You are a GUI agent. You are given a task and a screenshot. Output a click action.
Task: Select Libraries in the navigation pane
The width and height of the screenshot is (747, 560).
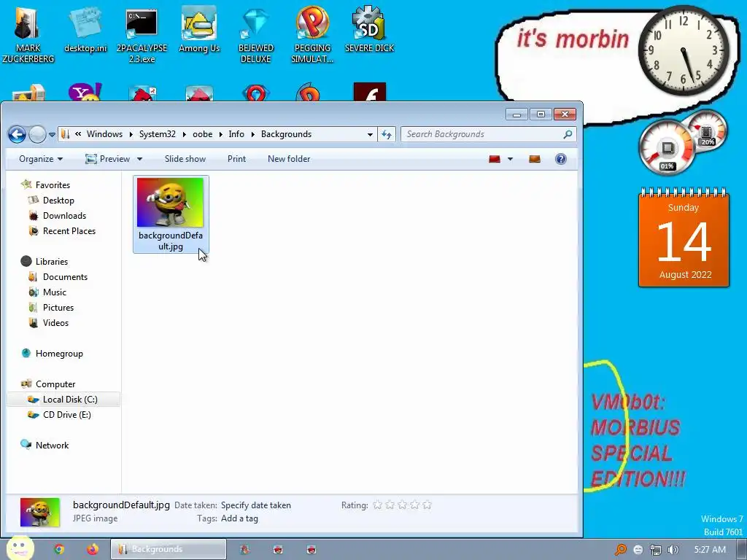coord(52,262)
